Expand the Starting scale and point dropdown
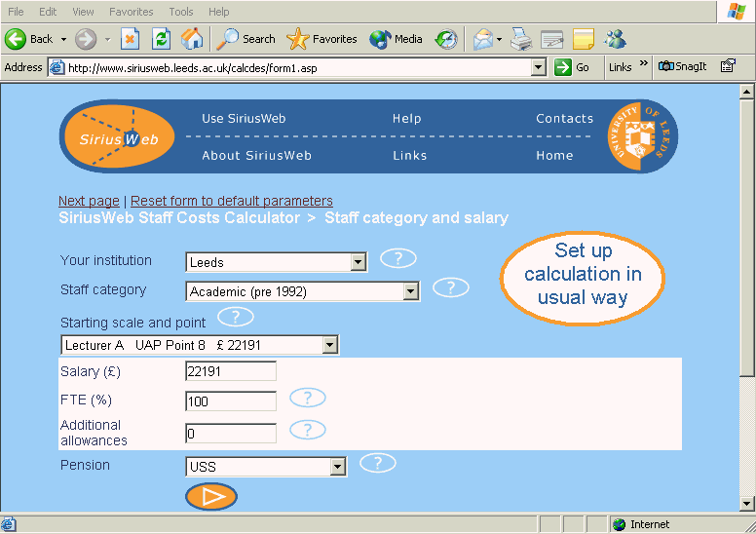 (x=330, y=345)
